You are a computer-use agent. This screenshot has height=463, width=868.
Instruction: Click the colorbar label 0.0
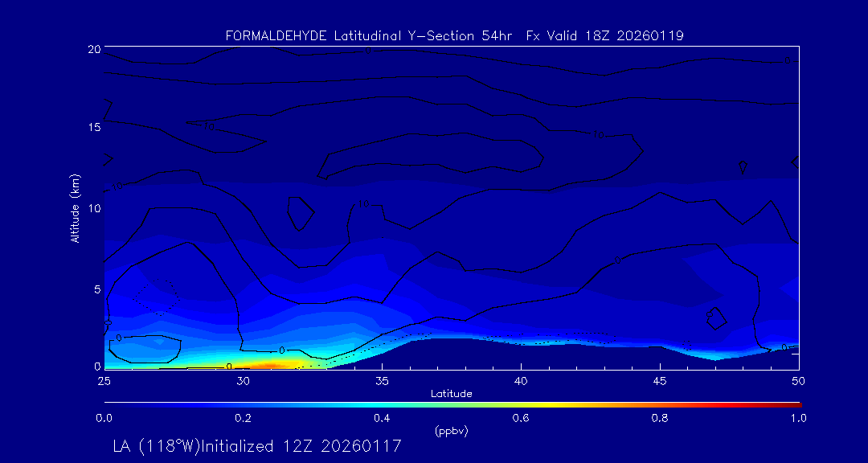pyautogui.click(x=104, y=419)
